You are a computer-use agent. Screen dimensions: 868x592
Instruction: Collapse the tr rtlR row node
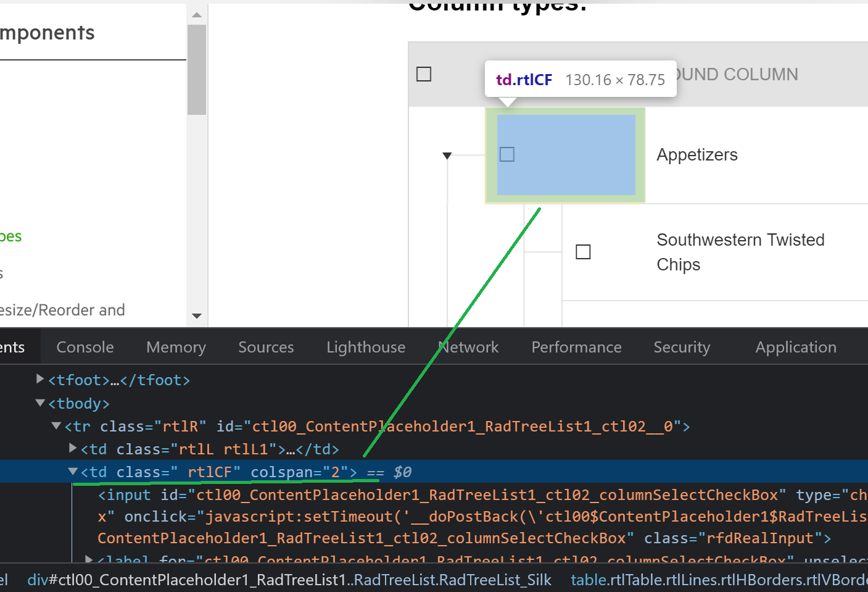[x=57, y=426]
